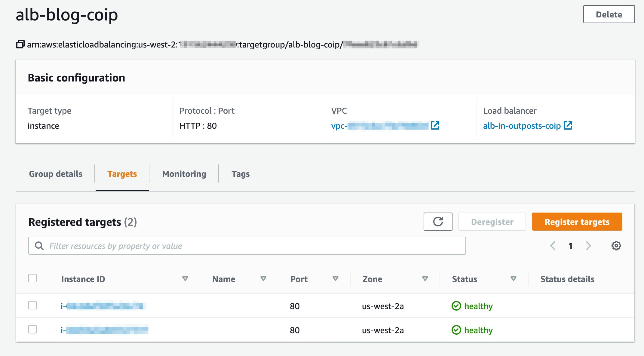Sort by Zone column arrow

(x=425, y=279)
